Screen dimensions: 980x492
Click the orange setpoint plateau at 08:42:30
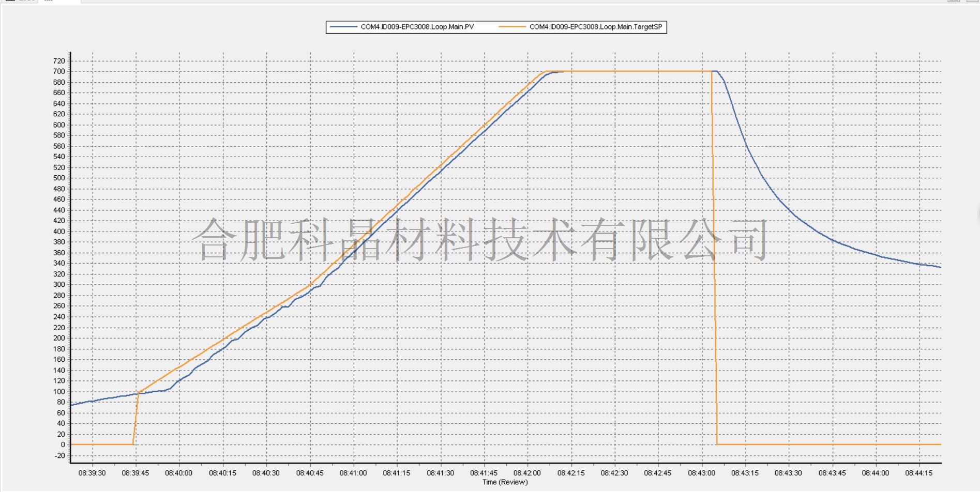[x=614, y=71]
